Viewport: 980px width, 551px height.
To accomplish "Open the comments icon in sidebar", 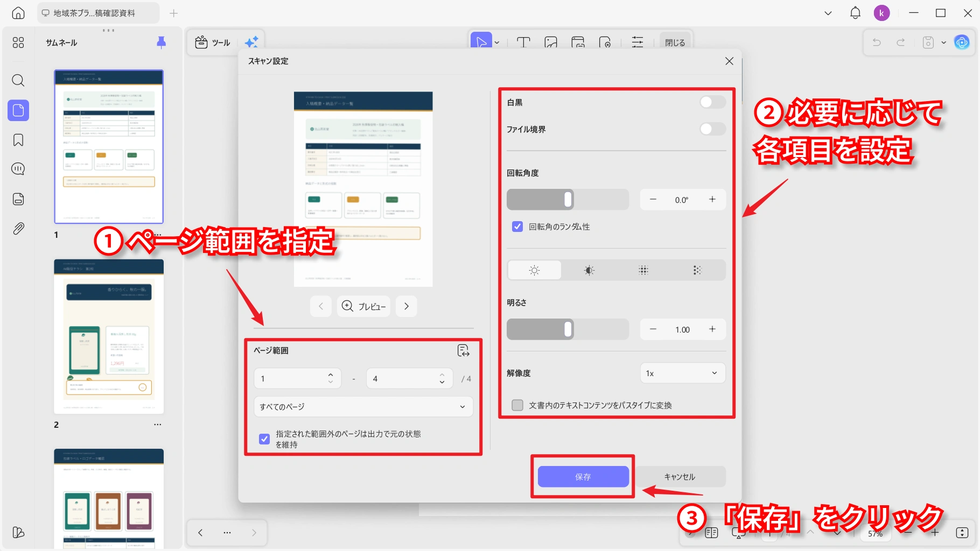I will (x=18, y=169).
